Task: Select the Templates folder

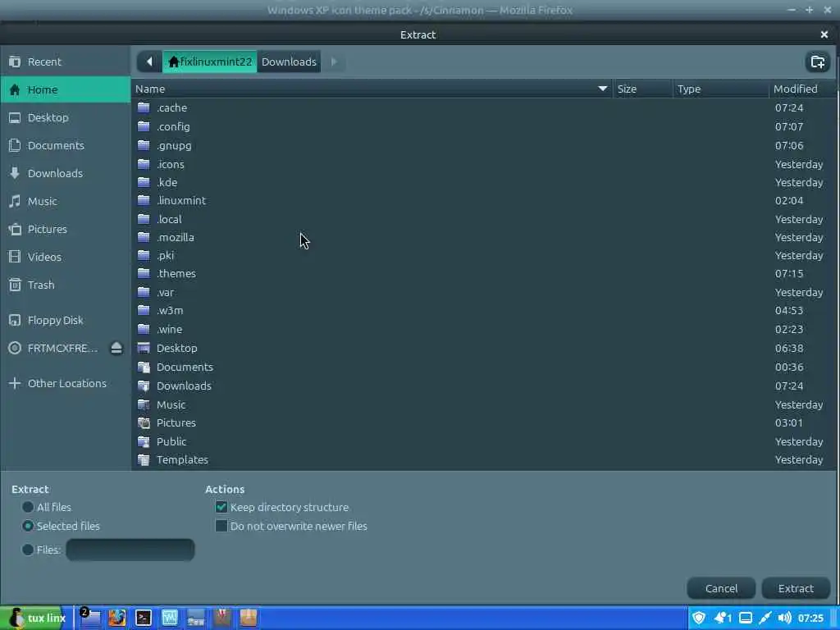Action: point(483,459)
